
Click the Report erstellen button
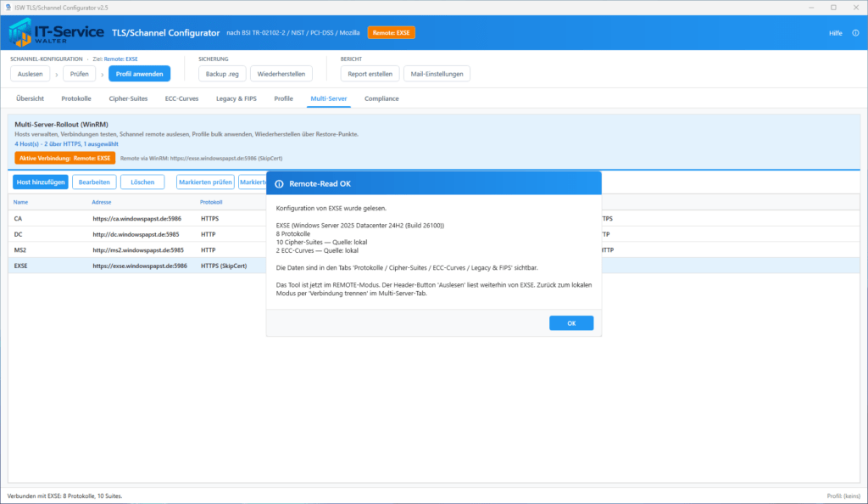click(x=370, y=74)
